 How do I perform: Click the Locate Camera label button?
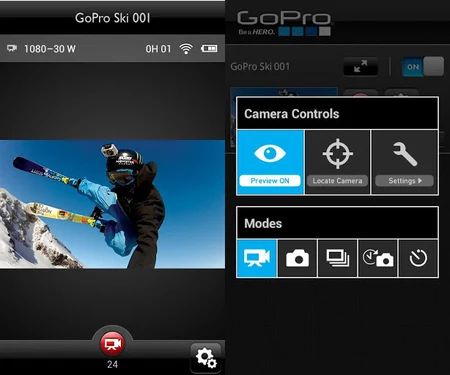337,181
